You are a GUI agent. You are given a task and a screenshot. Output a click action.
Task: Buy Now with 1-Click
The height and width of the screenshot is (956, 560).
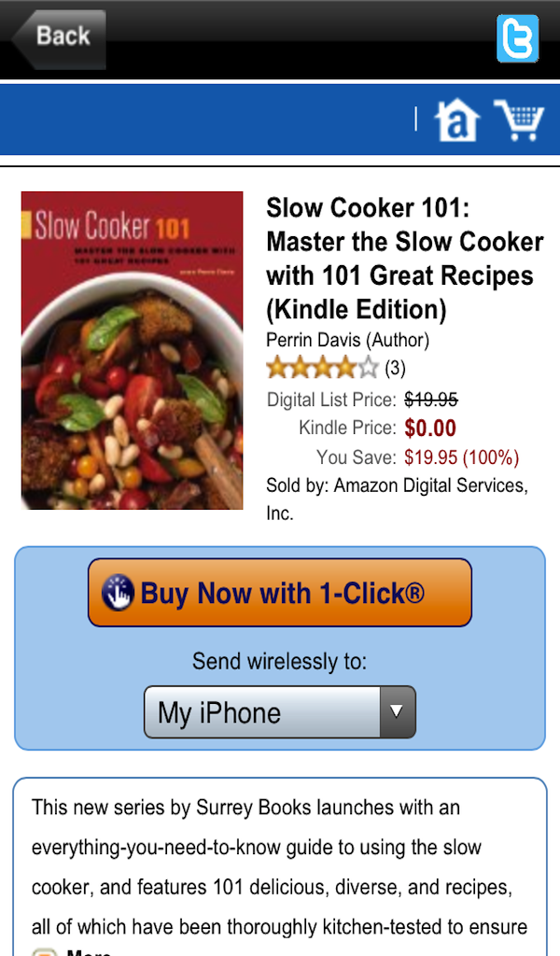280,593
